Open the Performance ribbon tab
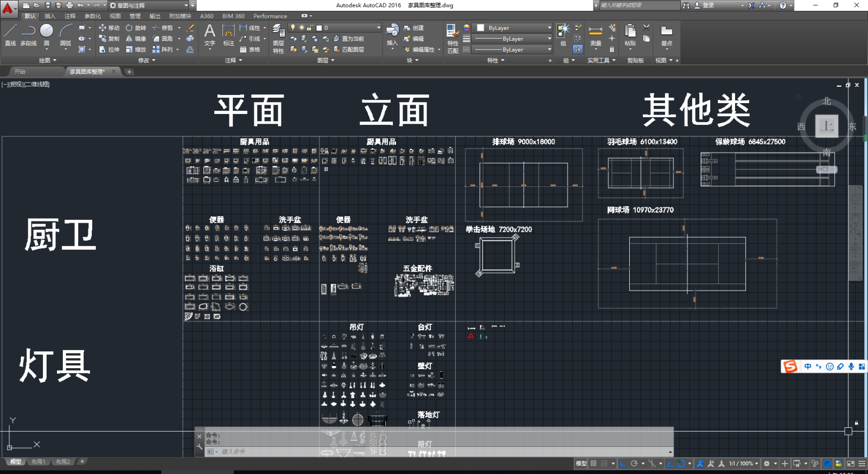This screenshot has height=474, width=868. [270, 16]
